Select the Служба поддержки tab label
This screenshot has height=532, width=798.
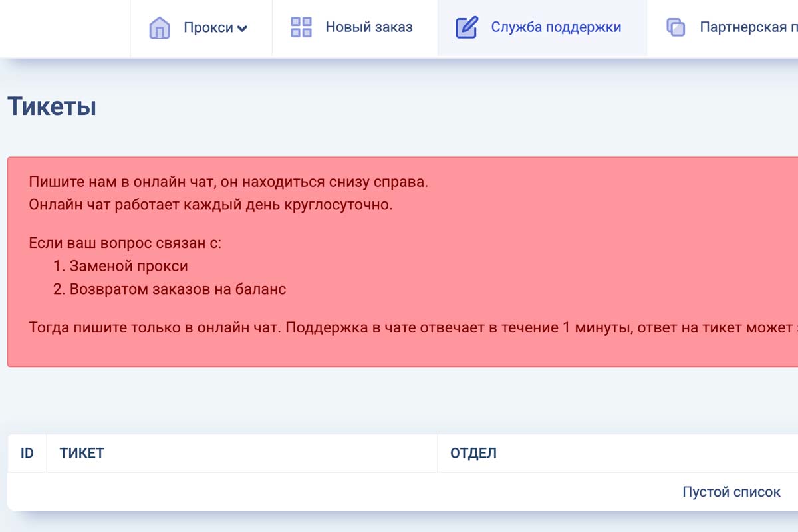(556, 27)
